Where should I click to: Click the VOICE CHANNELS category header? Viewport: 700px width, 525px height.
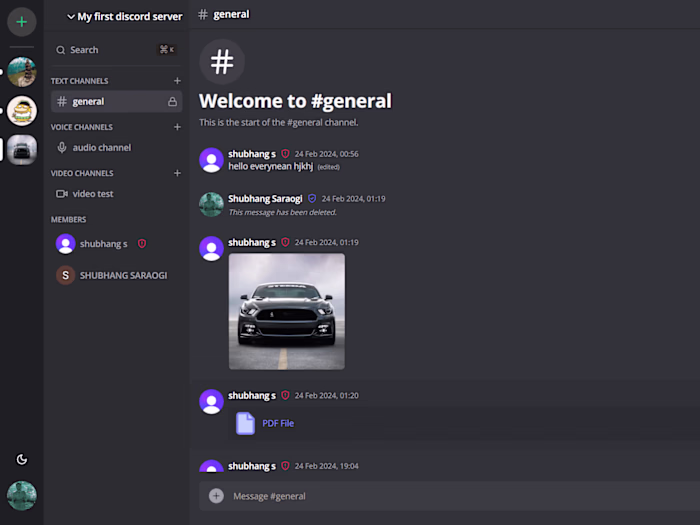click(x=82, y=127)
